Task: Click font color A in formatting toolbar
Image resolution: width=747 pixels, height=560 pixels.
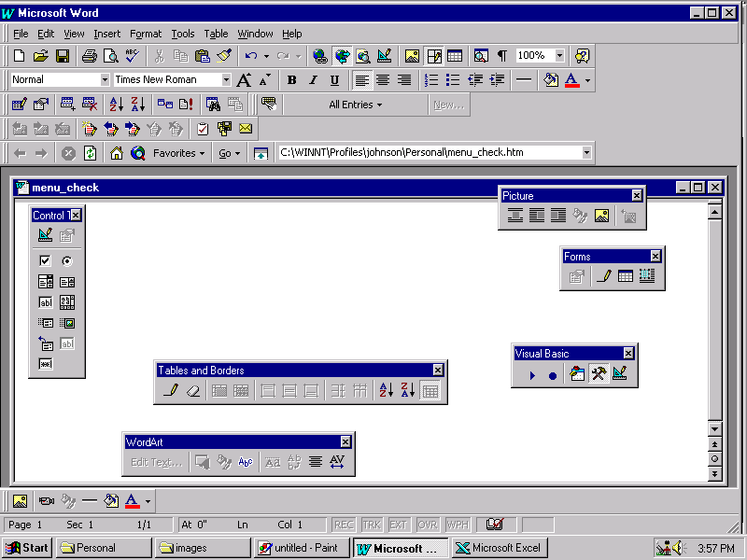Action: pyautogui.click(x=571, y=80)
